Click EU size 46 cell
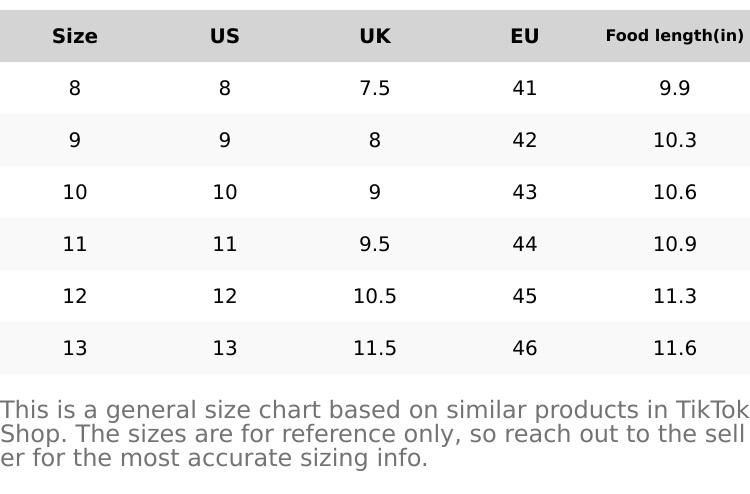 tap(525, 348)
